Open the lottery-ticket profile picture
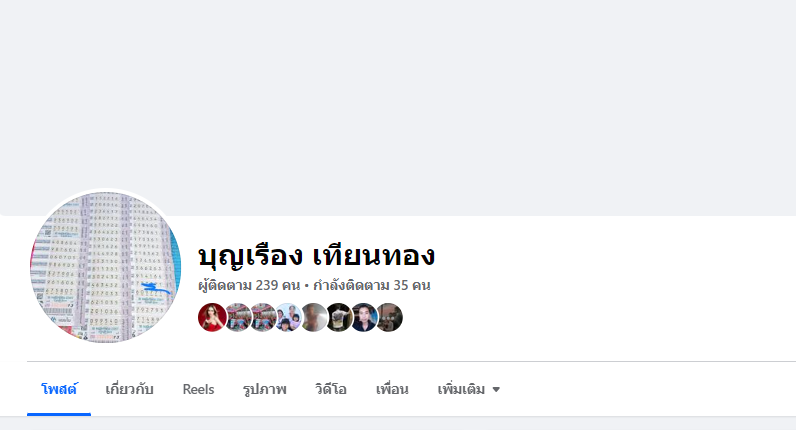The height and width of the screenshot is (430, 796). pyautogui.click(x=106, y=267)
